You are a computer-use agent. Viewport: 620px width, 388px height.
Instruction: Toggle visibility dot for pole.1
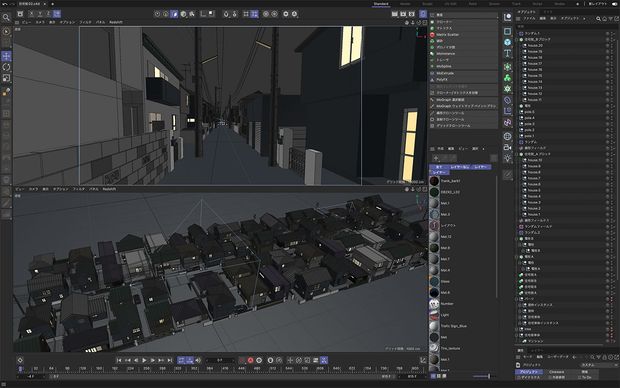[x=608, y=136]
